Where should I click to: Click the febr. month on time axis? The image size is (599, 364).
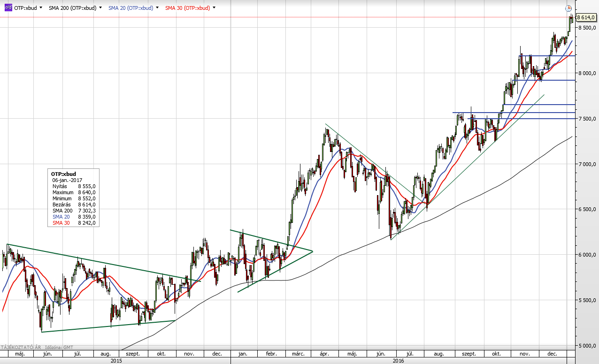[272, 353]
